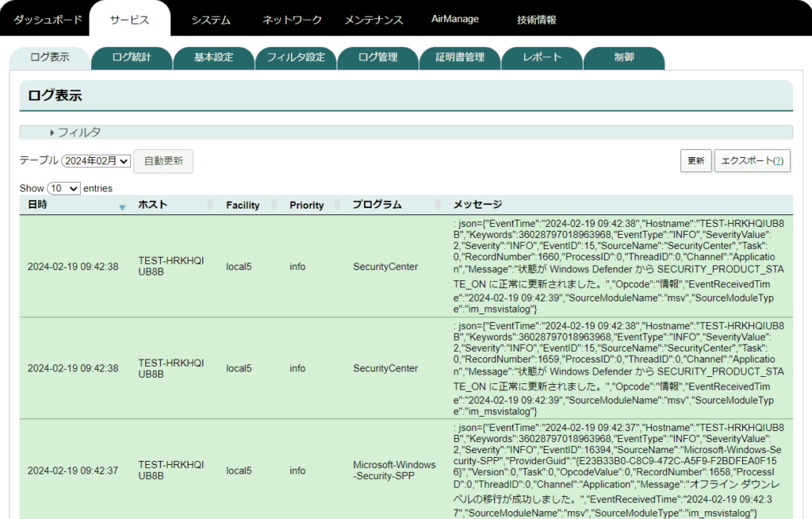Switch to the フィルタ設定 tab
Viewport: 812px width, 519px height.
(296, 58)
